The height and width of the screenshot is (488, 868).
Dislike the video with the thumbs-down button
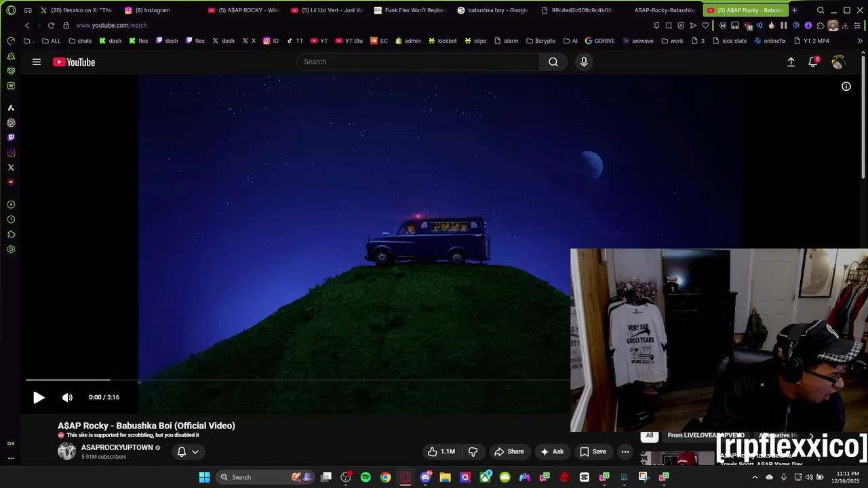473,451
